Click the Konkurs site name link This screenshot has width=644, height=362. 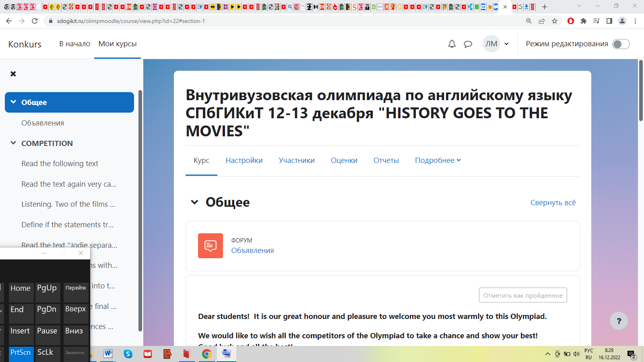25,44
